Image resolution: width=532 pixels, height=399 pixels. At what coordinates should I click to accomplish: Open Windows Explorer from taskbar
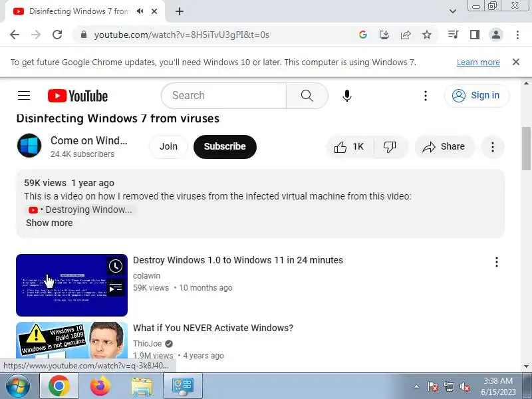tap(142, 386)
